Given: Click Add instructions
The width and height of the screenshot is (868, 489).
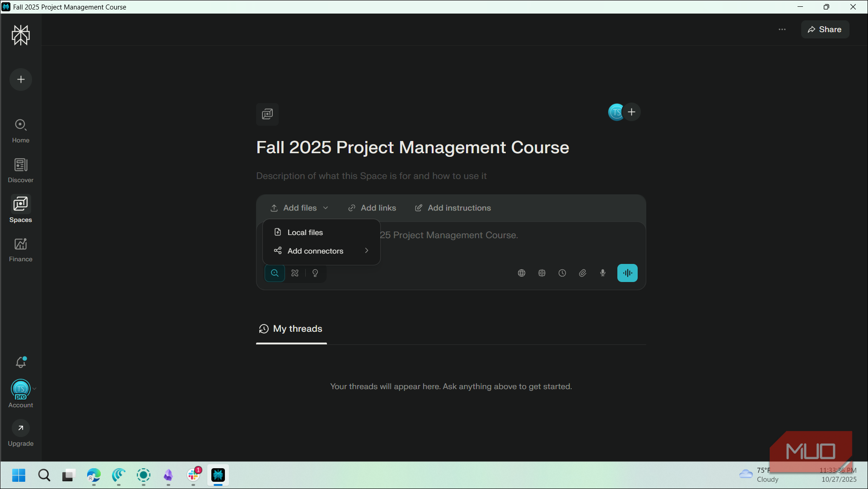Looking at the screenshot, I should click(x=453, y=208).
